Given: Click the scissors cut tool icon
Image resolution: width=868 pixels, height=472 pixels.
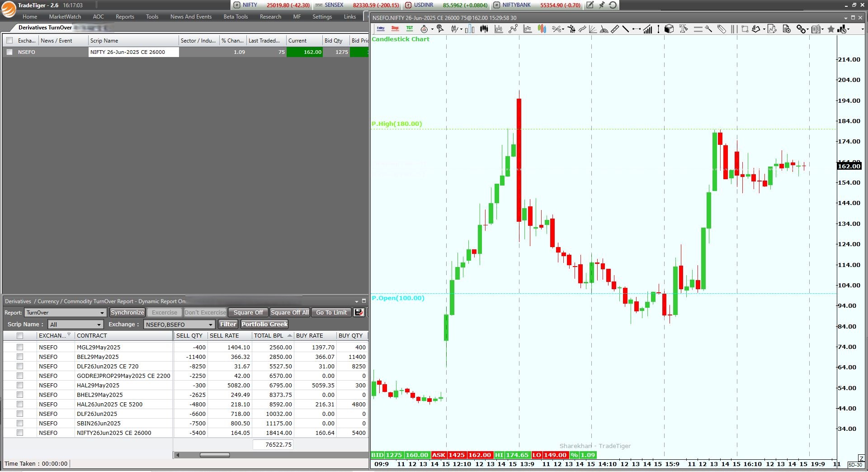Looking at the screenshot, I should point(557,29).
